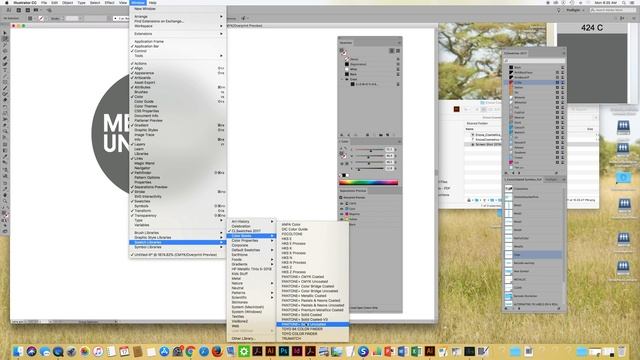Viewport: 640px width, 360px height.
Task: Select PANTONE+ Solid Uncoated color book
Action: pos(313,324)
